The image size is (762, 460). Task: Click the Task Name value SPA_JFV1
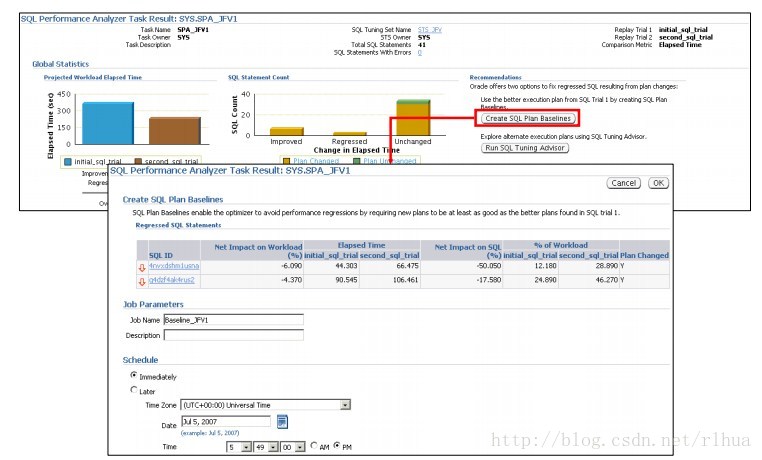click(x=193, y=30)
